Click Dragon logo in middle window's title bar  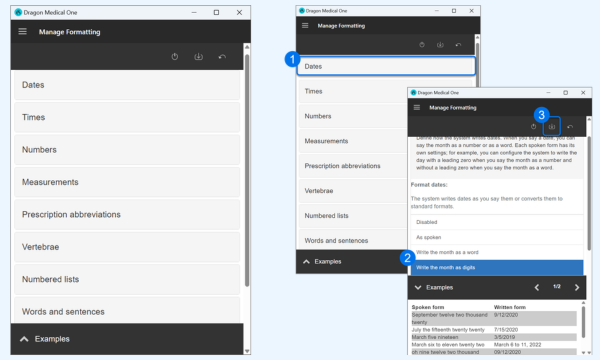pos(302,11)
